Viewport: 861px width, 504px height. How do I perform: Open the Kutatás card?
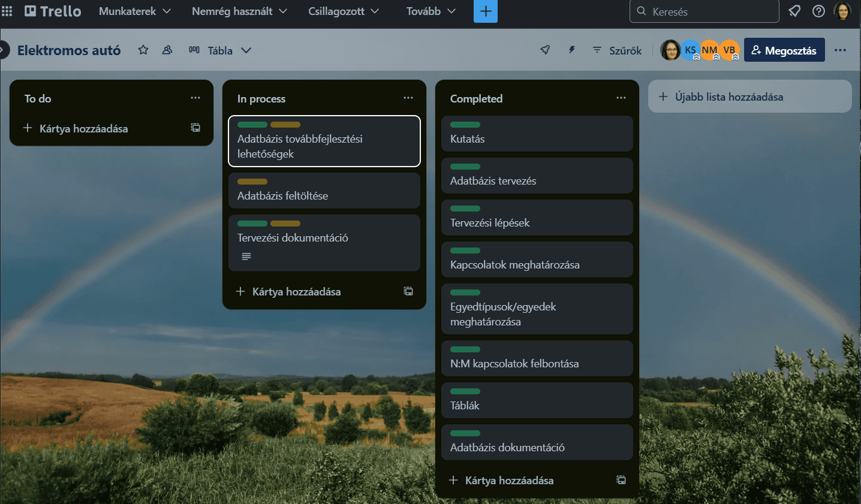pos(537,134)
